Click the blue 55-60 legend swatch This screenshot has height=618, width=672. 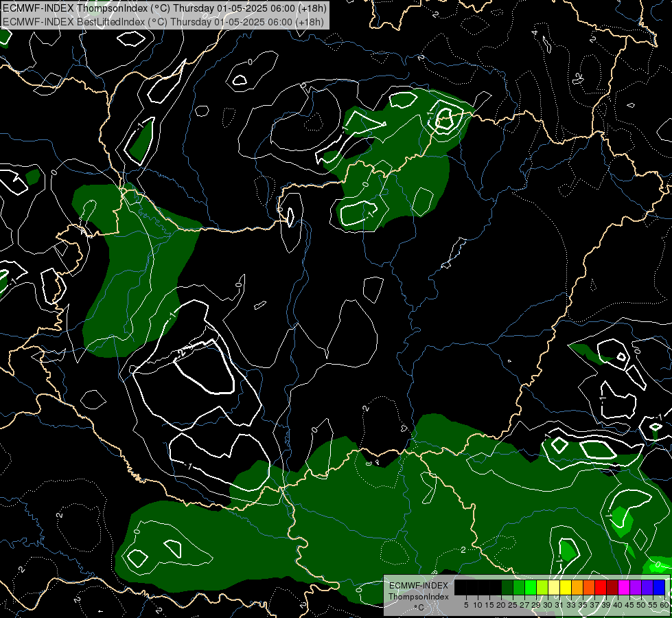point(659,587)
